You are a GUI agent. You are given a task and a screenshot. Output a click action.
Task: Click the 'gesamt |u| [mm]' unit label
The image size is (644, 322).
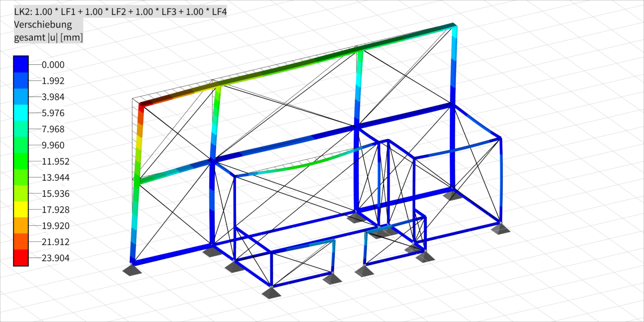(48, 38)
